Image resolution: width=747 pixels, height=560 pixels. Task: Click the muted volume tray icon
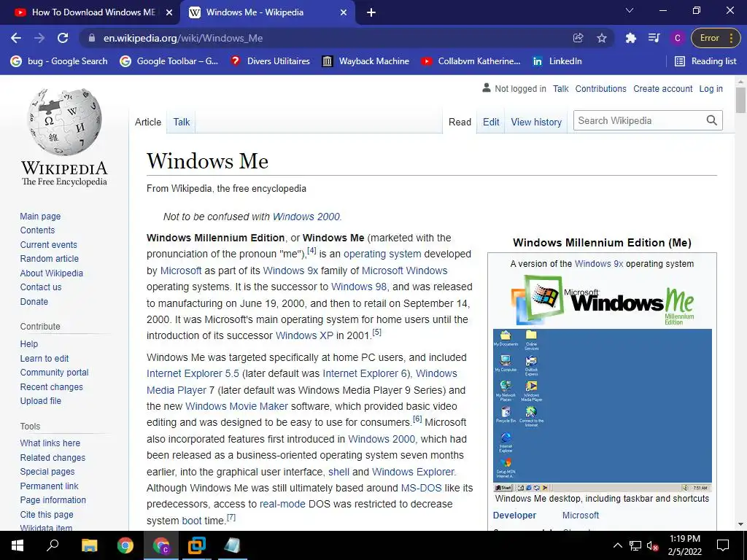click(652, 545)
